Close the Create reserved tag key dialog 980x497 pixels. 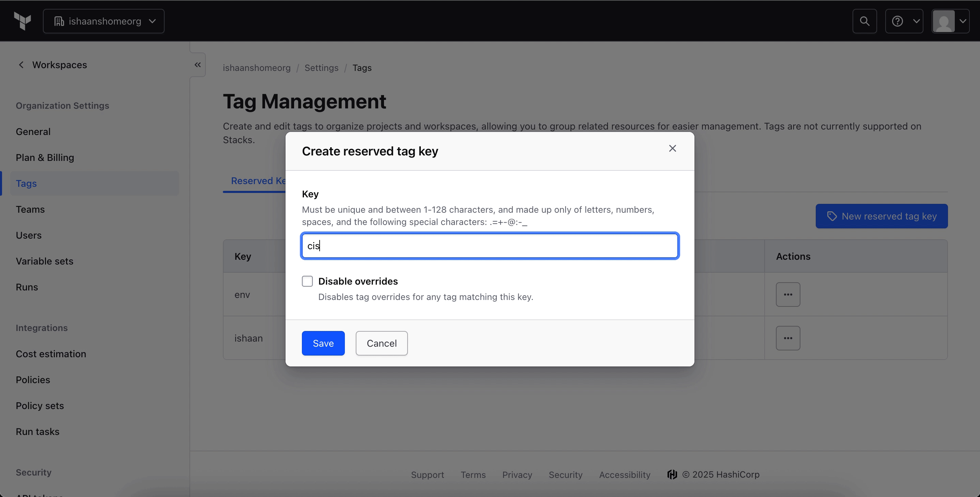(672, 148)
